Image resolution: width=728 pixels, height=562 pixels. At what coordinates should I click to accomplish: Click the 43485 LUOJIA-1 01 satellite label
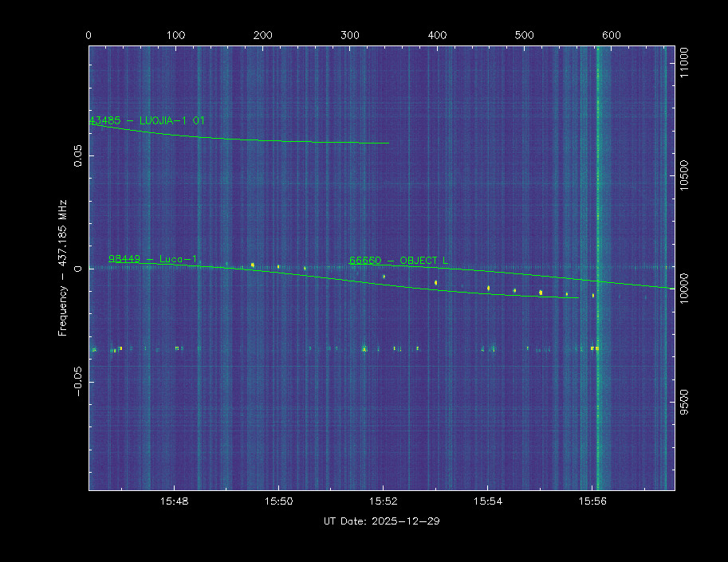pos(147,120)
